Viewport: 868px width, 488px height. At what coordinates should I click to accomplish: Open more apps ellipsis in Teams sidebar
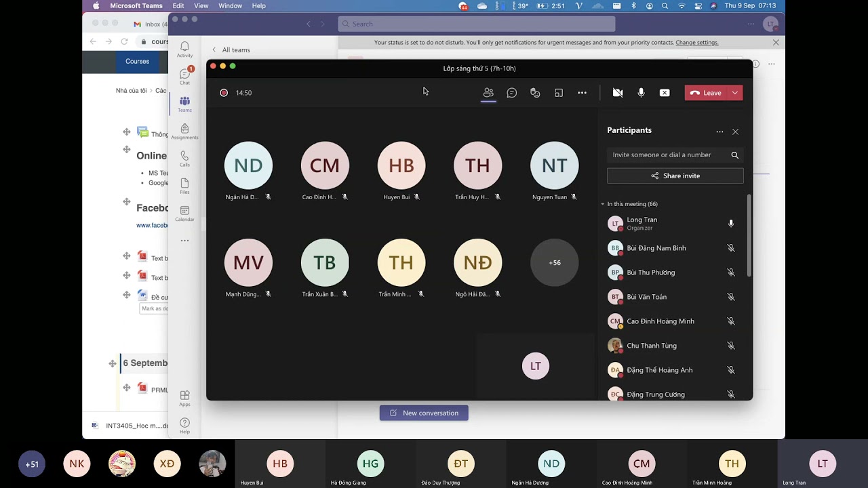point(184,241)
